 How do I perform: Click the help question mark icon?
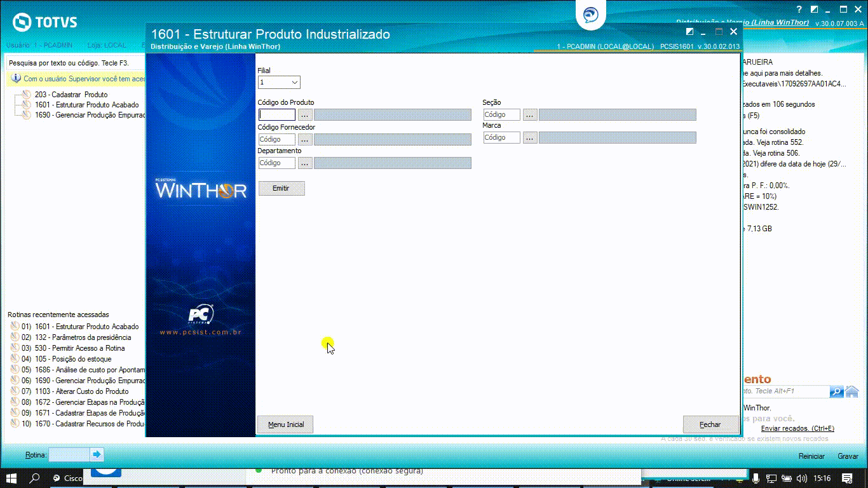[799, 10]
